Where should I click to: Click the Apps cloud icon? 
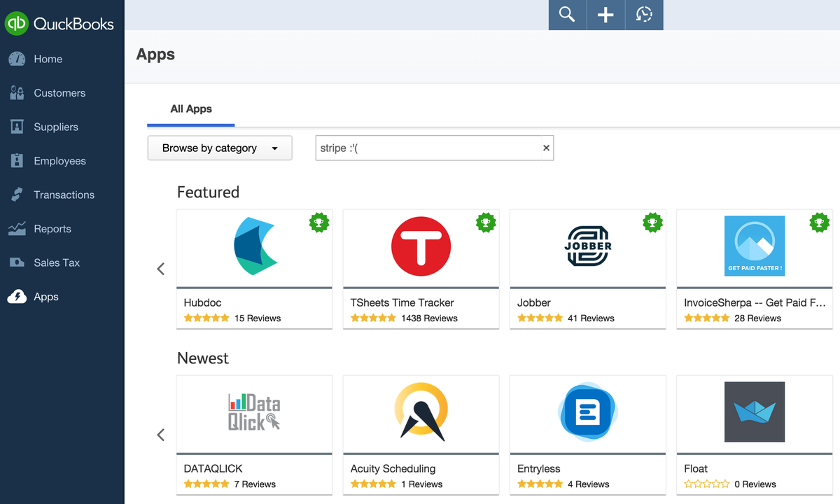[17, 297]
